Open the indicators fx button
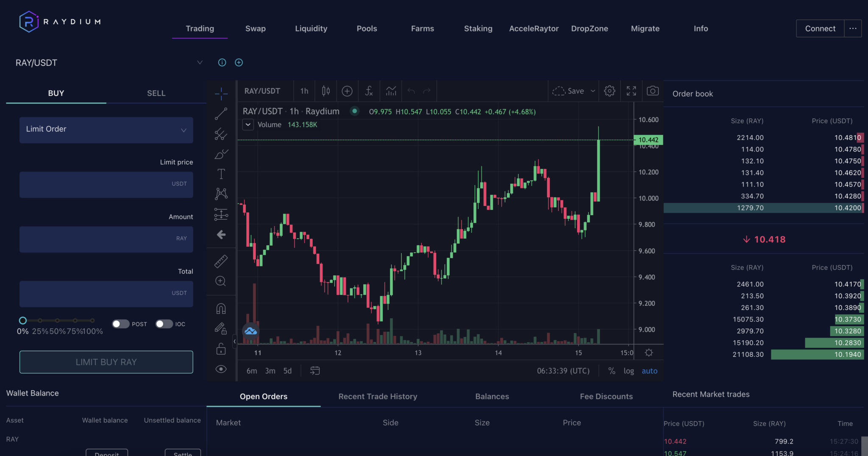The width and height of the screenshot is (868, 456). click(x=369, y=91)
